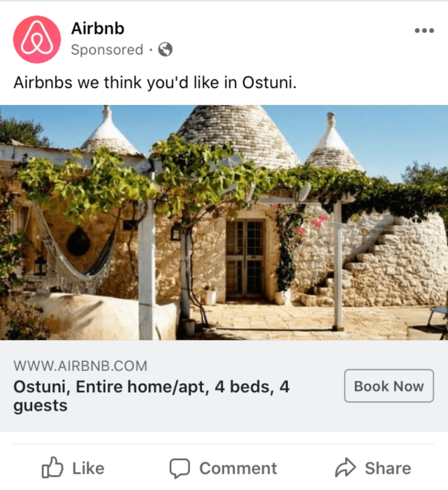
Task: Click the gray link preview area
Action: 224,386
